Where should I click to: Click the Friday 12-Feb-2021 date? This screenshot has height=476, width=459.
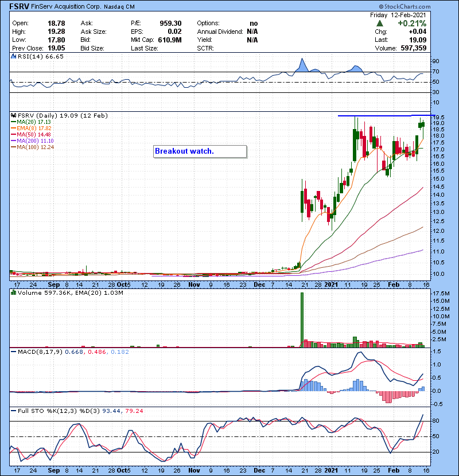(398, 15)
